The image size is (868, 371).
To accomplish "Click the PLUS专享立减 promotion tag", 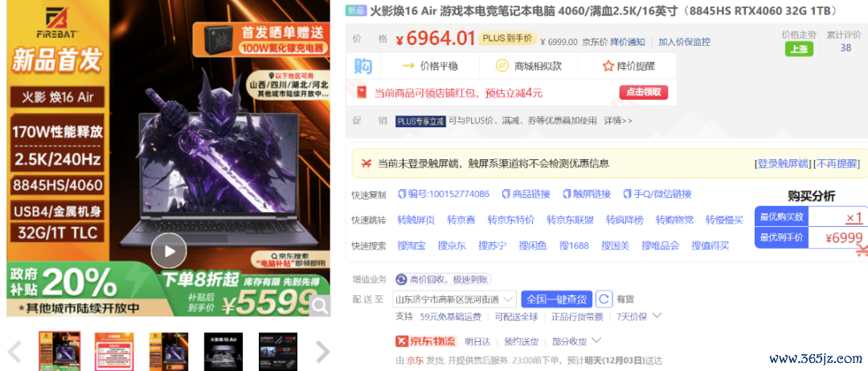I will [420, 121].
